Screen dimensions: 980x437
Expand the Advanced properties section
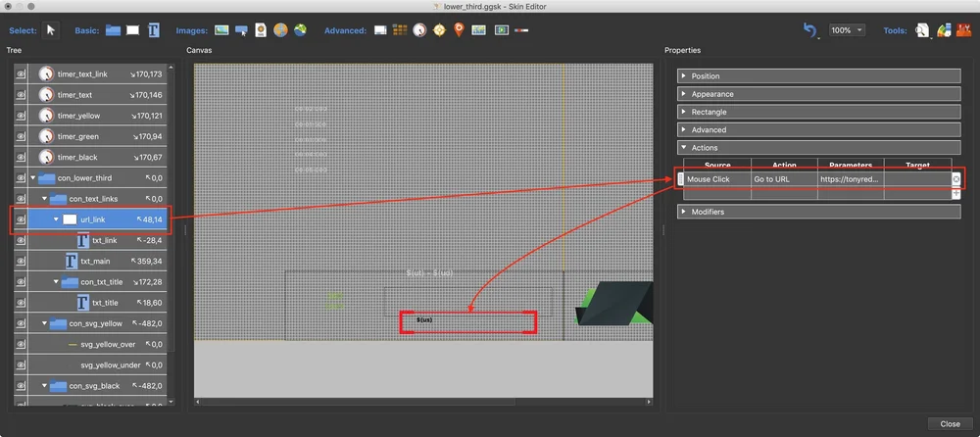[818, 130]
